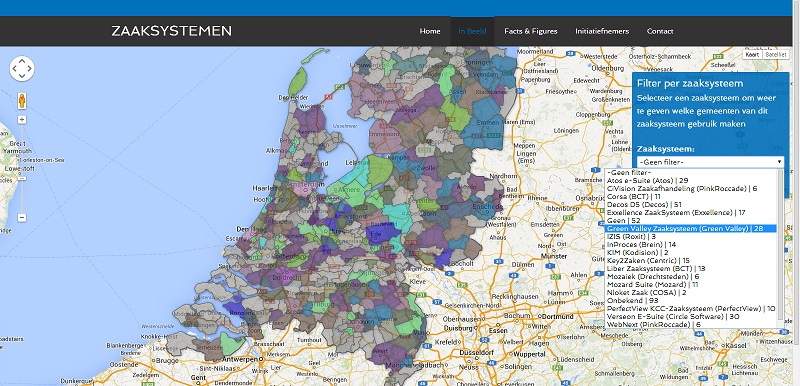Image resolution: width=800 pixels, height=386 pixels.
Task: Open the Contact page
Action: (660, 31)
